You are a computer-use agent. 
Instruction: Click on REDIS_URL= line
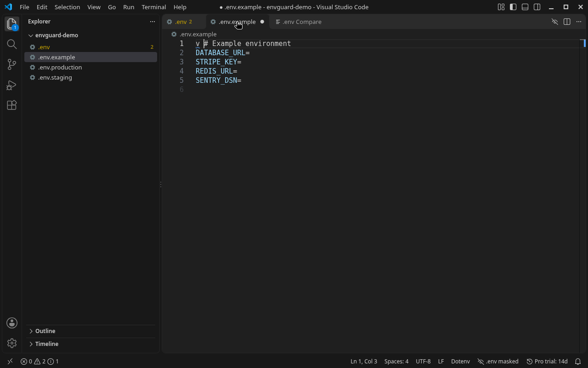(216, 71)
